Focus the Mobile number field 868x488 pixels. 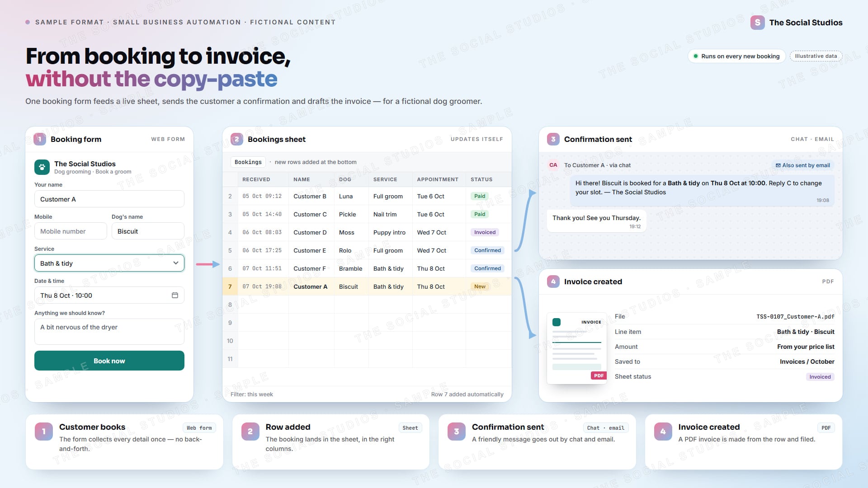click(x=71, y=231)
